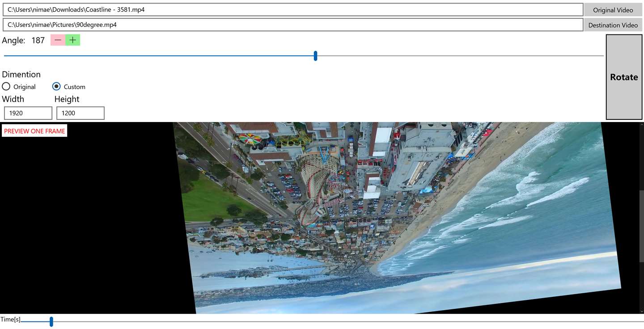Viewport: 644px width, 329px height.
Task: Click the Dimention section label
Action: click(x=21, y=74)
